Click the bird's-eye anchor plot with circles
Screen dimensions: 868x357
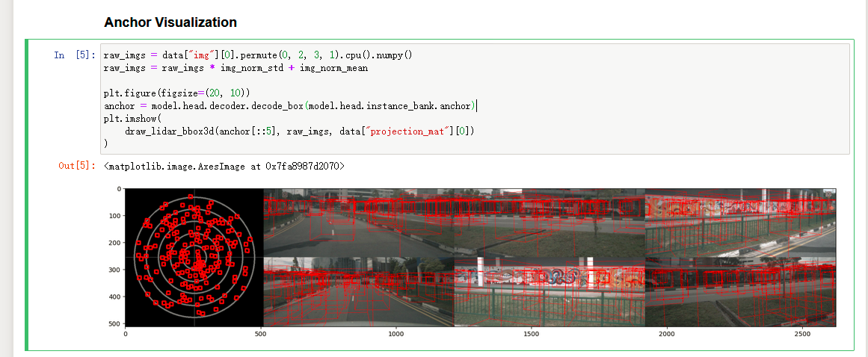click(194, 257)
